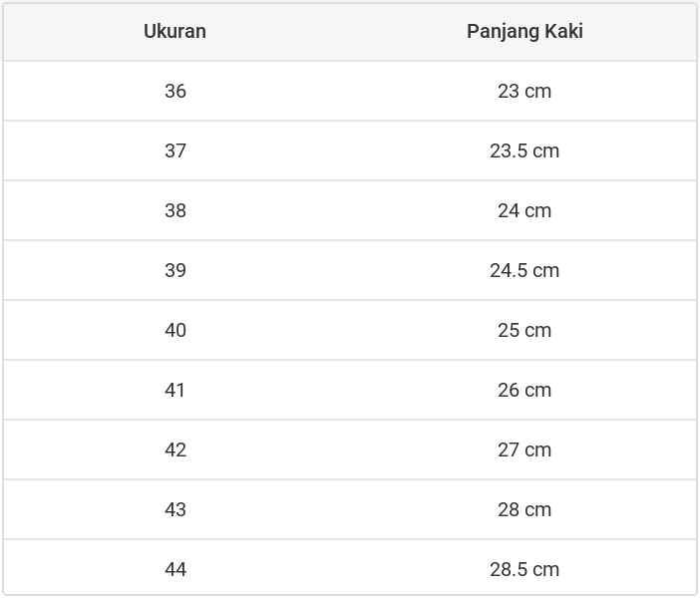Image resolution: width=700 pixels, height=598 pixels.
Task: Click the 28.5 cm cell
Action: tap(525, 569)
